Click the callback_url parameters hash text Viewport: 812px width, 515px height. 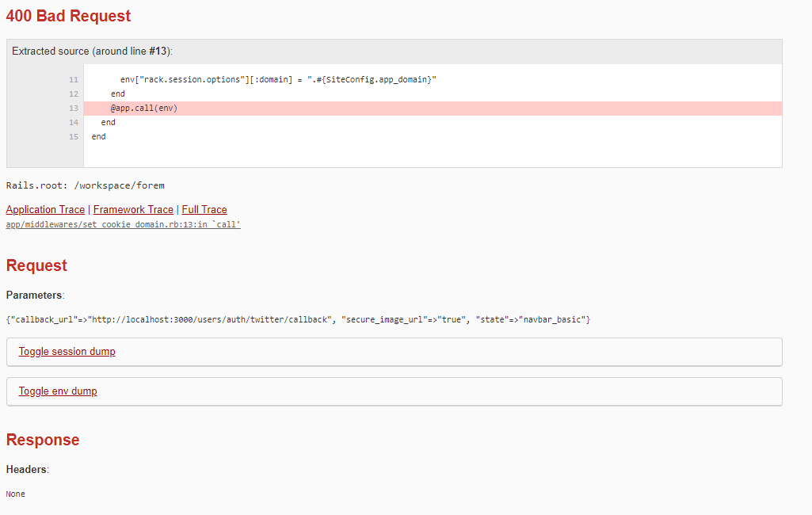coord(299,319)
